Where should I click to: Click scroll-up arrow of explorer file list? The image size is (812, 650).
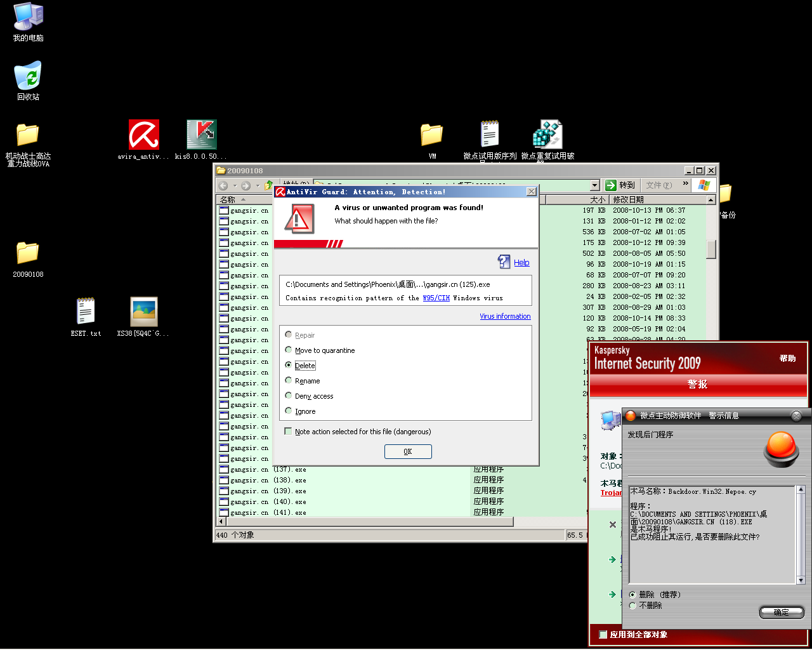[710, 200]
